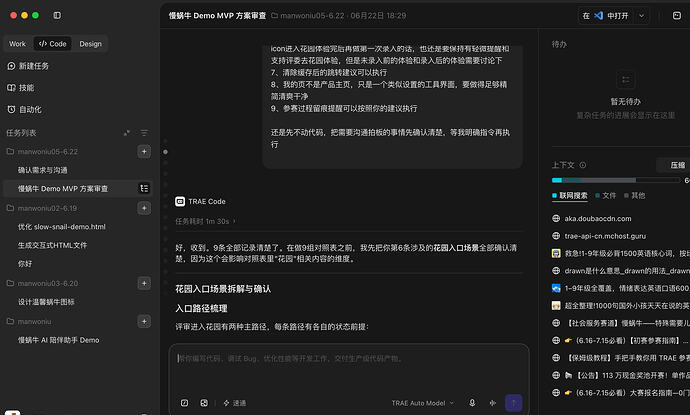Collapse the bottom manwoniu folder
Viewport: 690px width, 415px height.
pyautogui.click(x=29, y=321)
